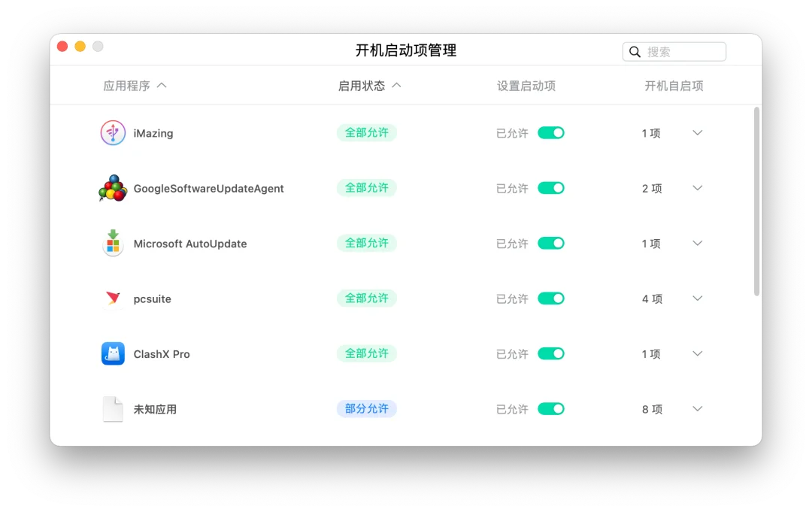The image size is (812, 512).
Task: Click iMazing's 全部允许 status badge
Action: [x=367, y=132]
